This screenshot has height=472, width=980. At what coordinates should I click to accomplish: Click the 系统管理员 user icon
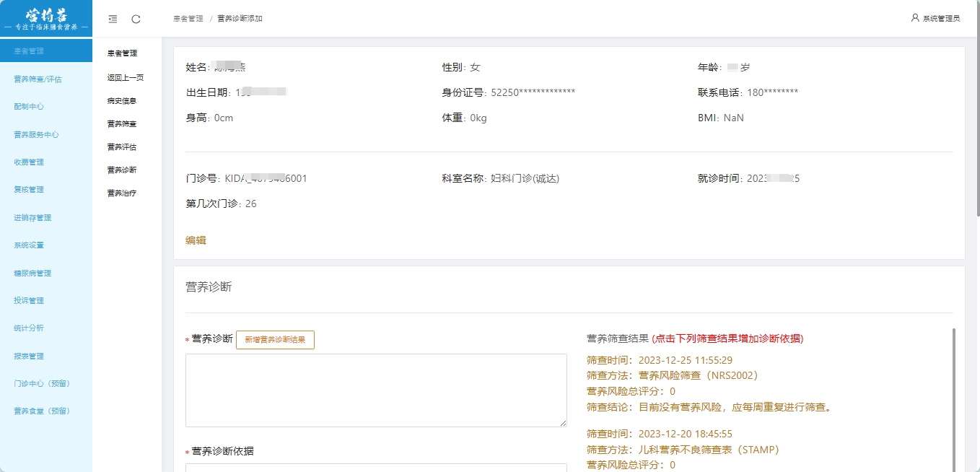pos(915,18)
